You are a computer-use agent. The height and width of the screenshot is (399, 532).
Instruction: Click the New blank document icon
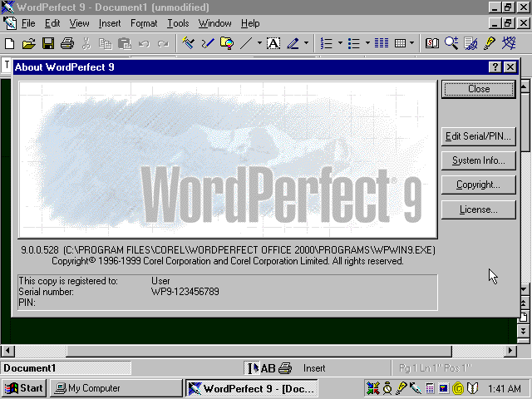tap(9, 43)
